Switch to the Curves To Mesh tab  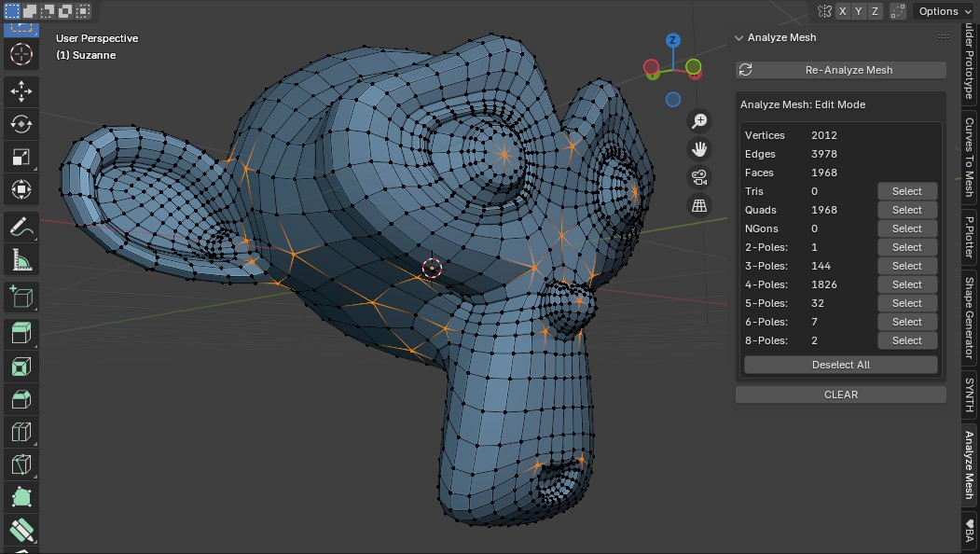(x=969, y=155)
